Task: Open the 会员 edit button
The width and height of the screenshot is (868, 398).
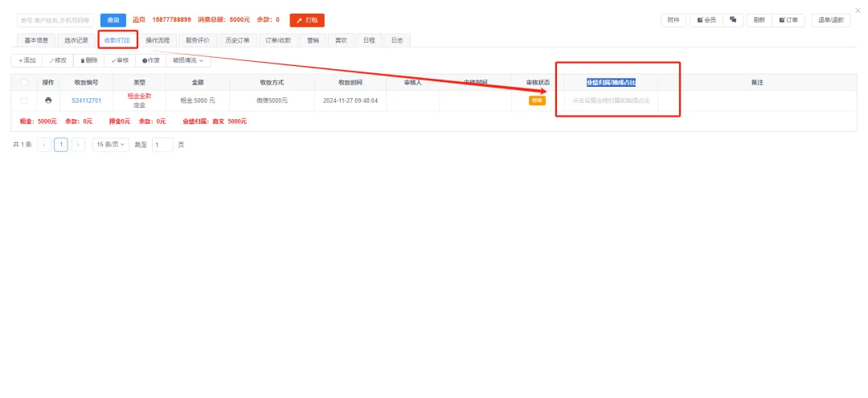Action: (x=706, y=20)
